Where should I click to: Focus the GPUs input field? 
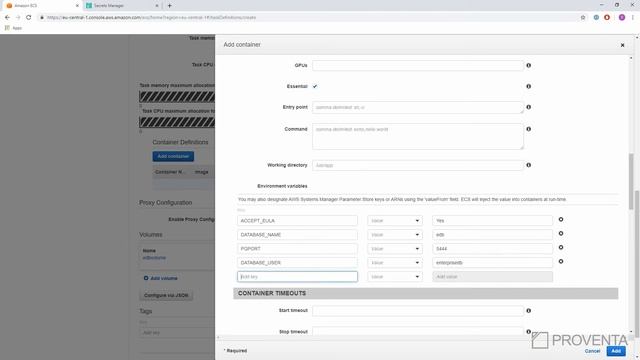point(418,66)
